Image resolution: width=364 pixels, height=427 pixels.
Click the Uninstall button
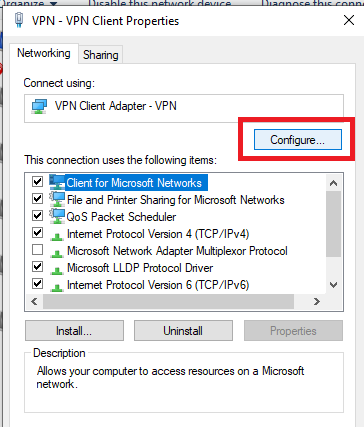183,331
